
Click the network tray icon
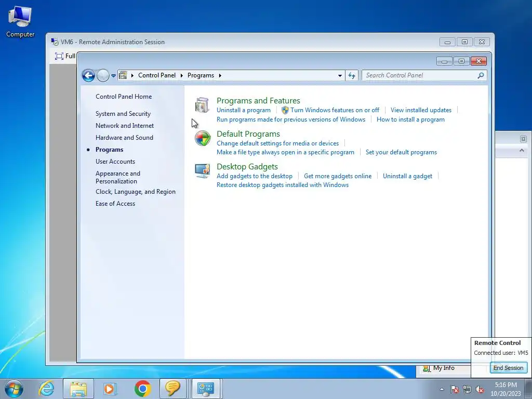point(467,389)
